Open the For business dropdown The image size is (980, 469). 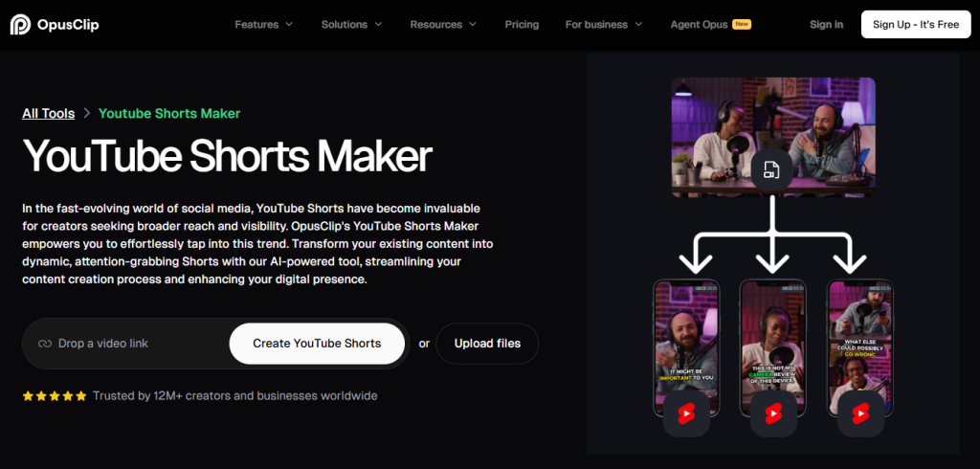click(x=604, y=25)
